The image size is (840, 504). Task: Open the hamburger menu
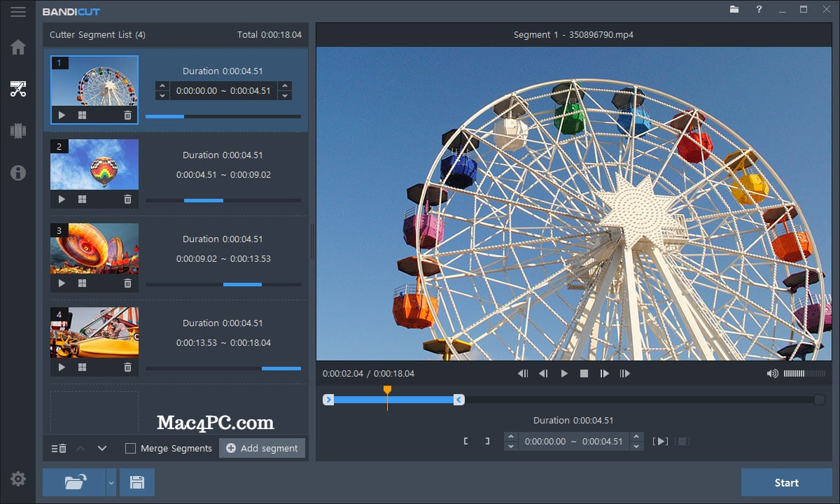18,11
